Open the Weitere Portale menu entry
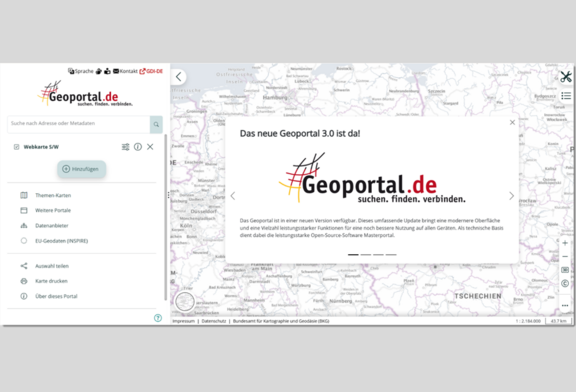 click(46, 210)
